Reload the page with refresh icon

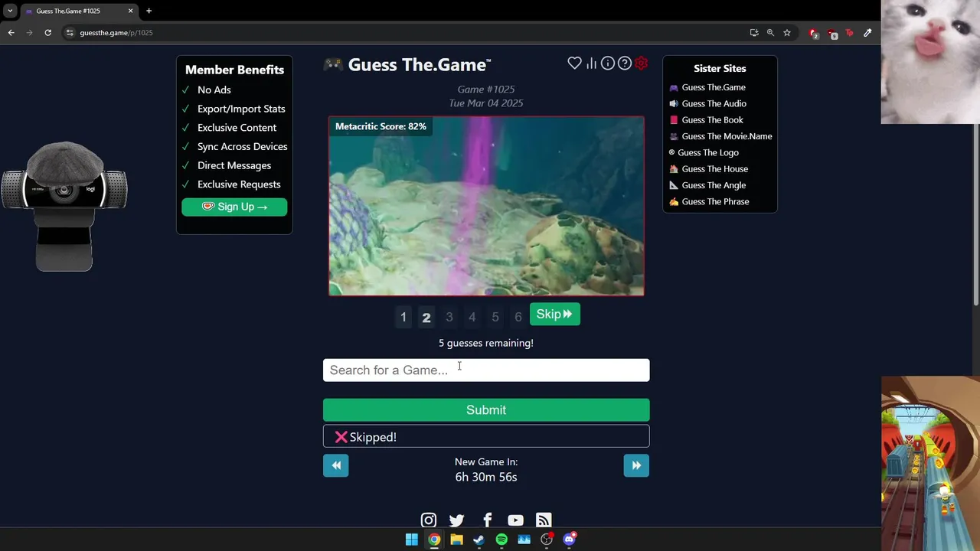click(47, 33)
